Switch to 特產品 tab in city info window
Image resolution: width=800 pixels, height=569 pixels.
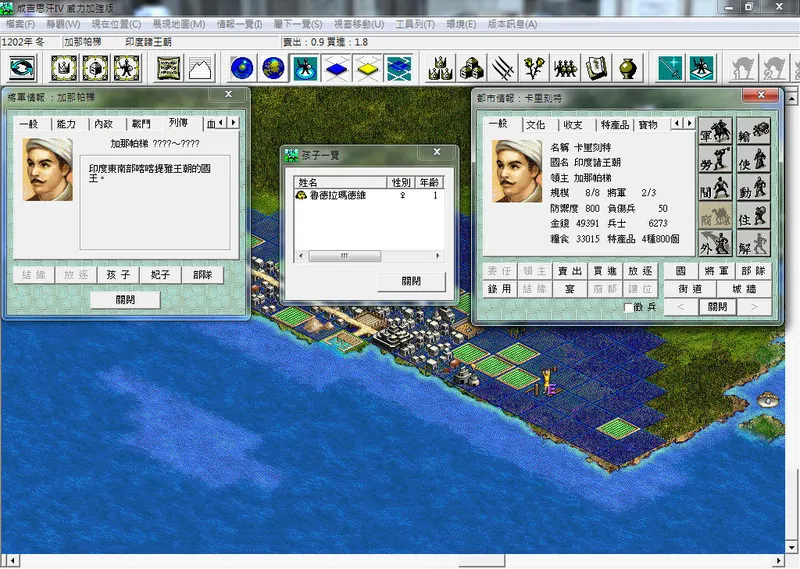tap(615, 125)
